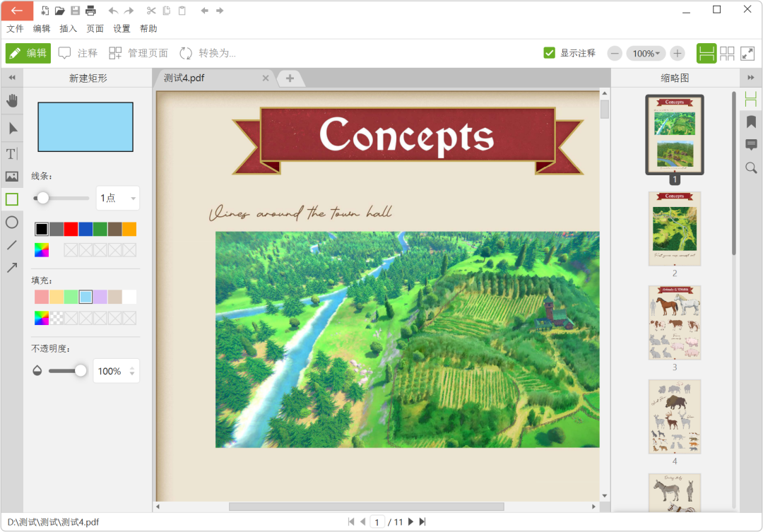The height and width of the screenshot is (532, 763).
Task: Open the custom line color picker
Action: (42, 250)
